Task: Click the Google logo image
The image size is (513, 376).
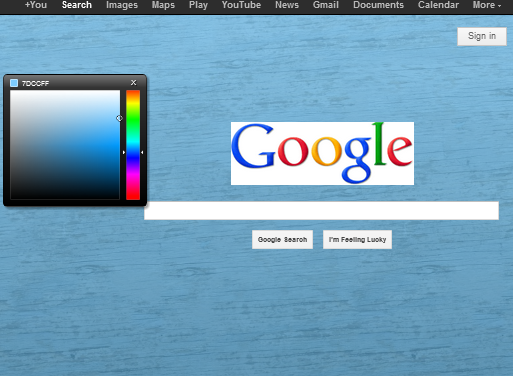Action: point(322,153)
